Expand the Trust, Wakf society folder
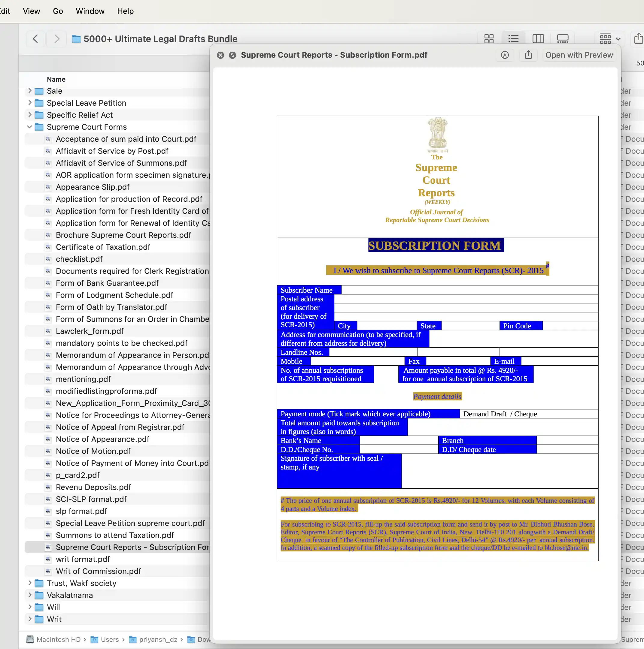The height and width of the screenshot is (649, 644). click(x=30, y=583)
